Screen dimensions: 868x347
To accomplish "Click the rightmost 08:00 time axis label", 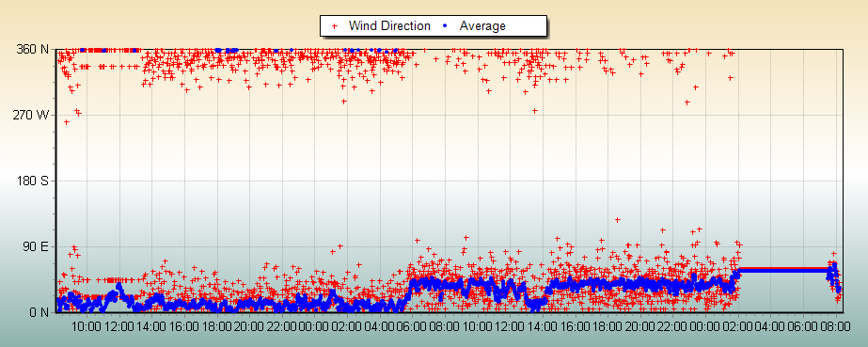I will click(x=835, y=327).
